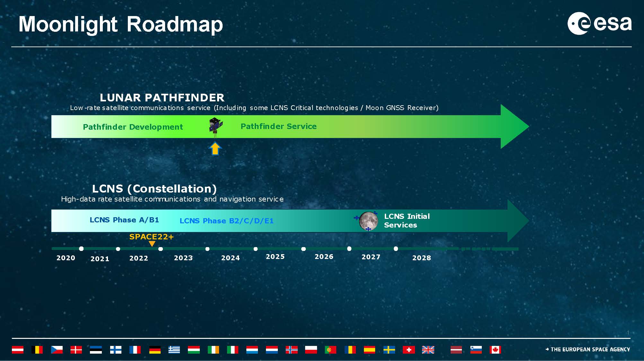644x361 pixels.
Task: Click the orange upward arrow under the satellite
Action: tap(215, 149)
